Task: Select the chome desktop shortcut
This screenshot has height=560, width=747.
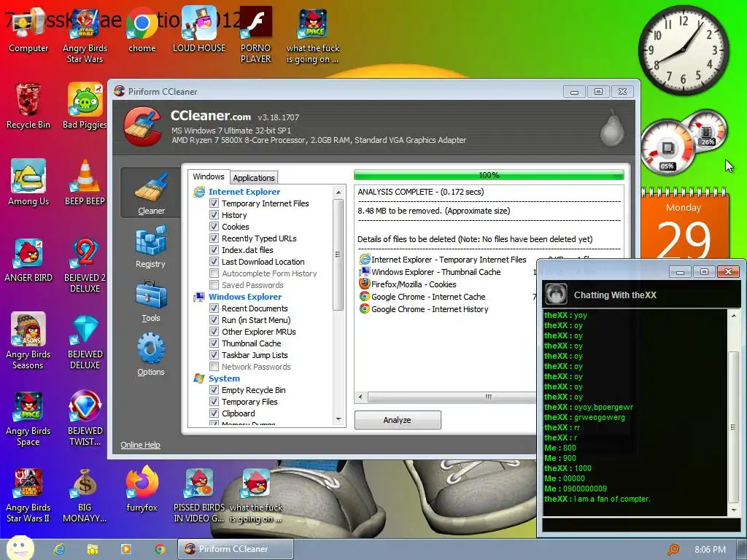Action: click(x=142, y=31)
